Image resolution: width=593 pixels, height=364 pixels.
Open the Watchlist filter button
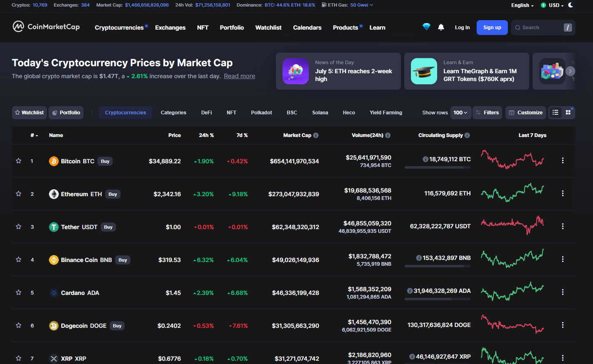pyautogui.click(x=29, y=113)
